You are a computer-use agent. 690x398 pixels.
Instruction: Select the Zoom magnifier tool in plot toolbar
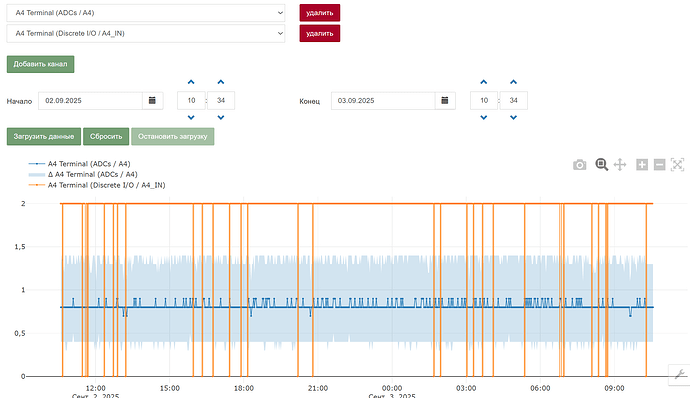pos(602,165)
